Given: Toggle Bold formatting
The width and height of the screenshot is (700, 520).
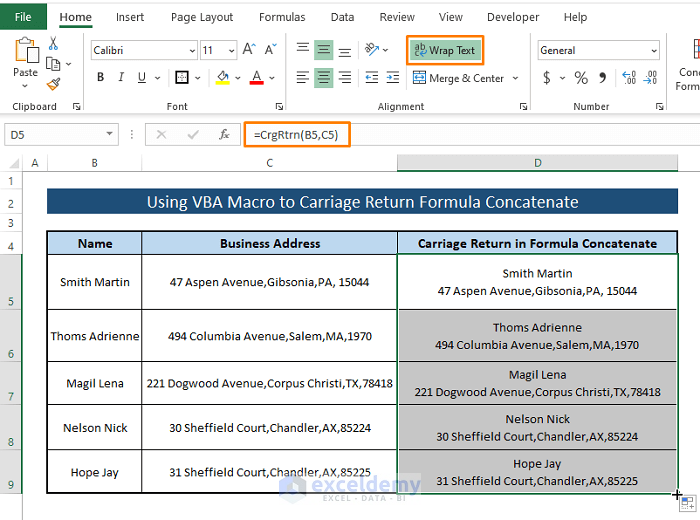Looking at the screenshot, I should (100, 78).
